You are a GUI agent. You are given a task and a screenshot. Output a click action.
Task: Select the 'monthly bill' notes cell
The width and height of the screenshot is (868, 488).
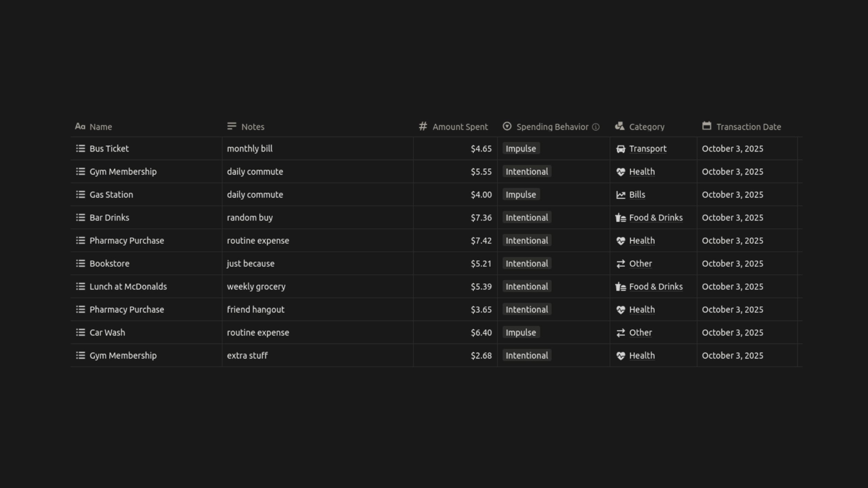318,148
